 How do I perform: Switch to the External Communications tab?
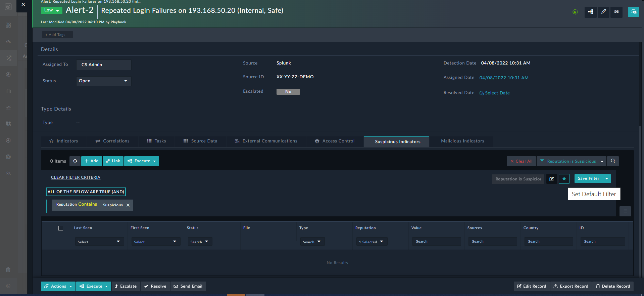click(x=266, y=141)
